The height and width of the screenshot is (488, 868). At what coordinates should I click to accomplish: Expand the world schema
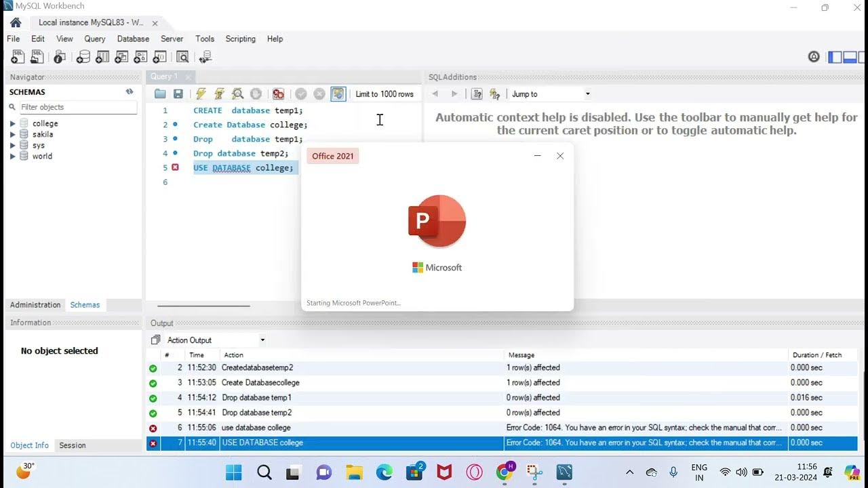click(12, 157)
